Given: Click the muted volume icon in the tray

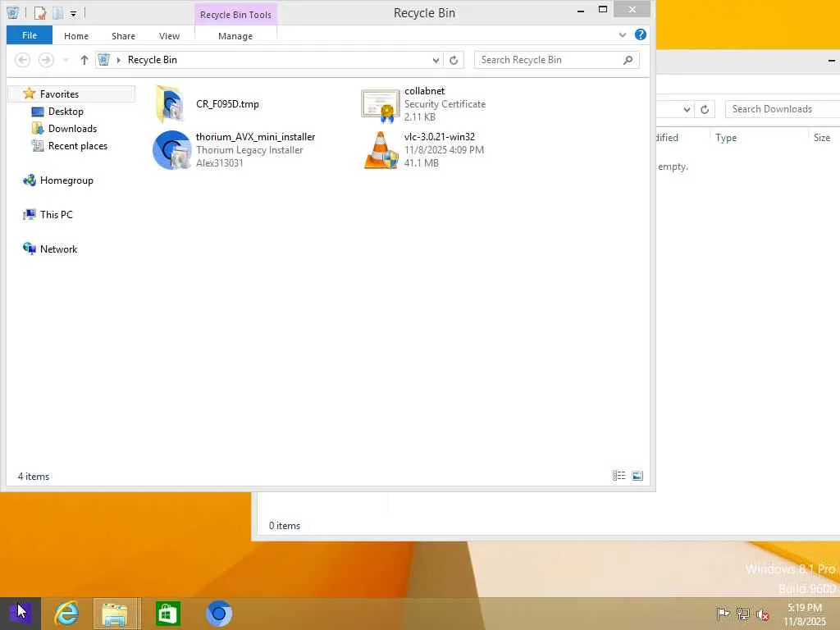Looking at the screenshot, I should click(763, 614).
